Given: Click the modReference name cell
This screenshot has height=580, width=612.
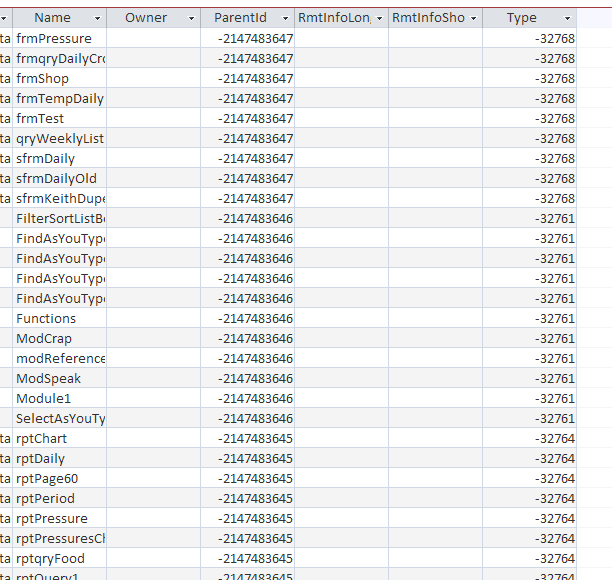Looking at the screenshot, I should click(x=60, y=358).
